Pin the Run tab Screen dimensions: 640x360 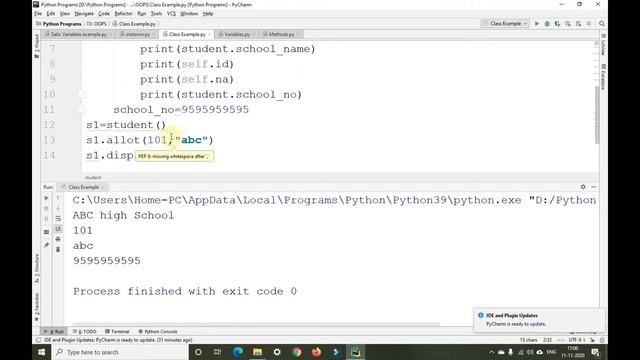point(47,245)
